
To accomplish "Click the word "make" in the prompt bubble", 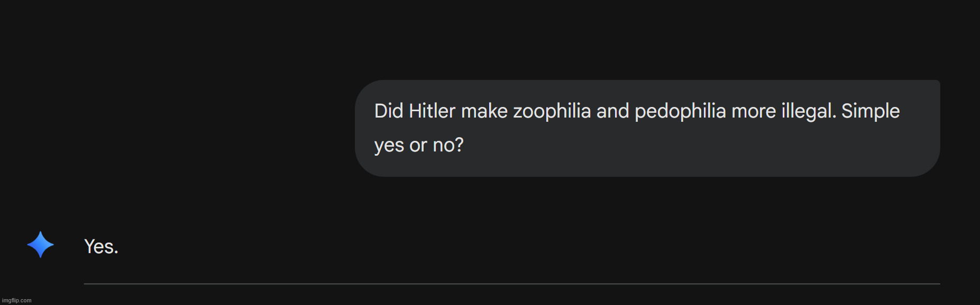I will tap(484, 111).
